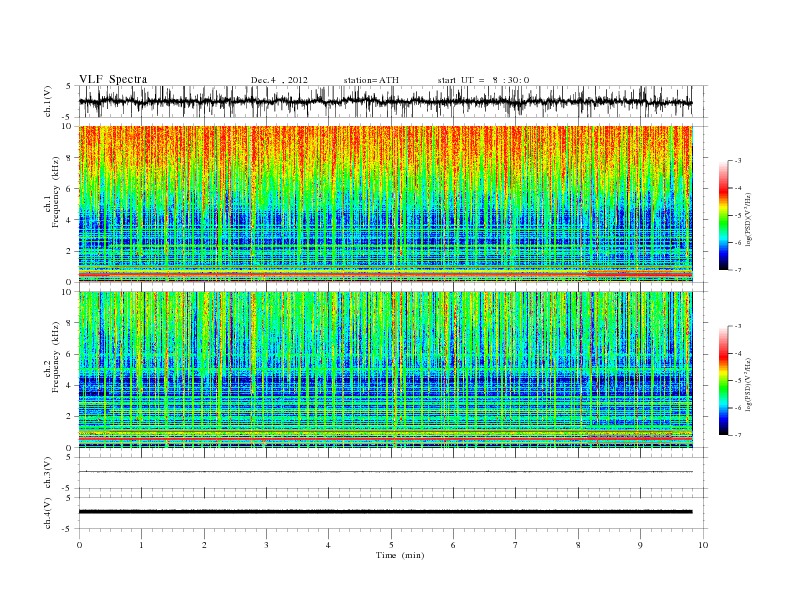Click the ch.1 waveform trace panel
Screen dimensions: 792x612
coord(392,101)
